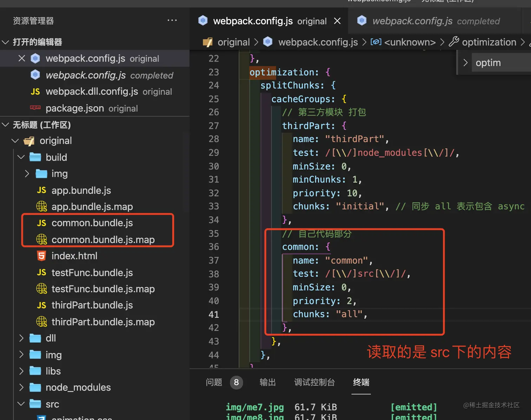Click the map file icon of app.bundle.js.map
The width and height of the screenshot is (531, 420).
coord(41,206)
